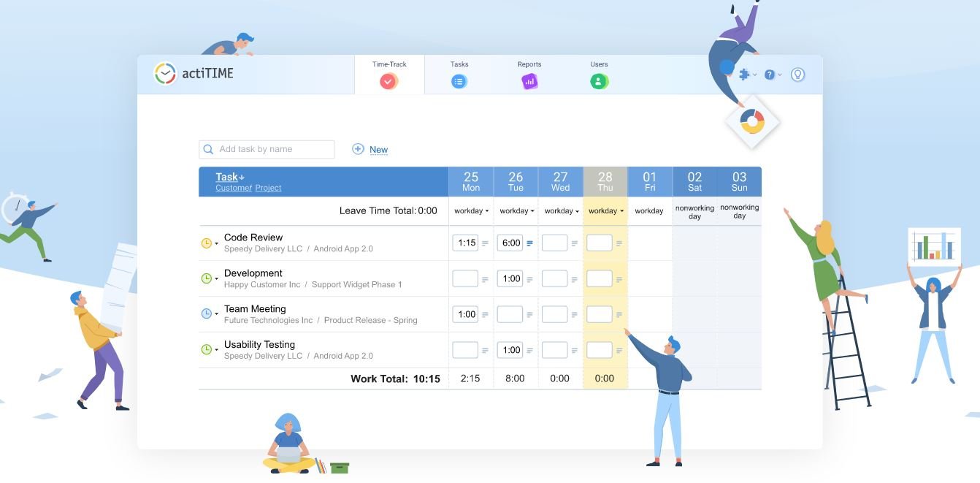This screenshot has width=980, height=483.
Task: Click the Project header link
Action: (x=268, y=188)
